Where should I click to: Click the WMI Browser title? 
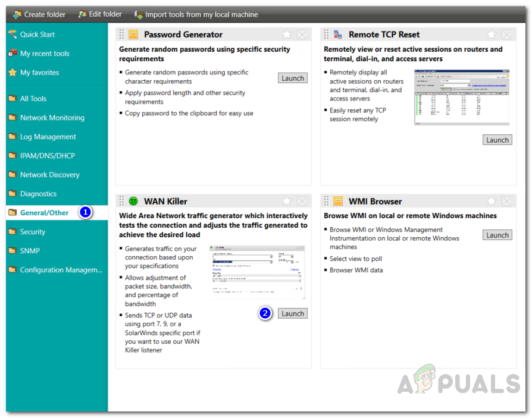(x=375, y=201)
